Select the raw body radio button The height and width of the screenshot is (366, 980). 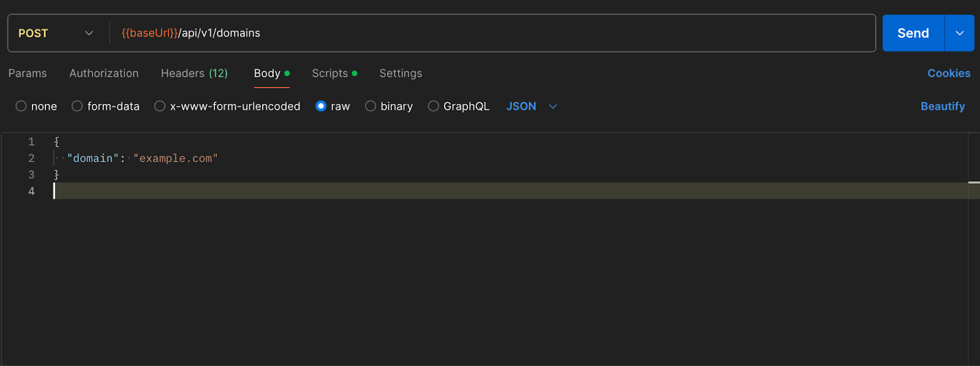coord(321,106)
